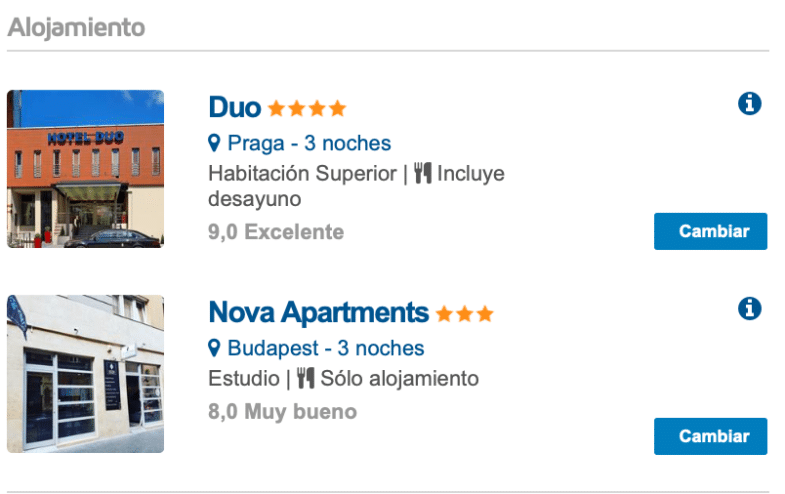Viewport: 785px width, 494px height.
Task: Open info icon for Hotel Duo
Action: click(x=749, y=103)
